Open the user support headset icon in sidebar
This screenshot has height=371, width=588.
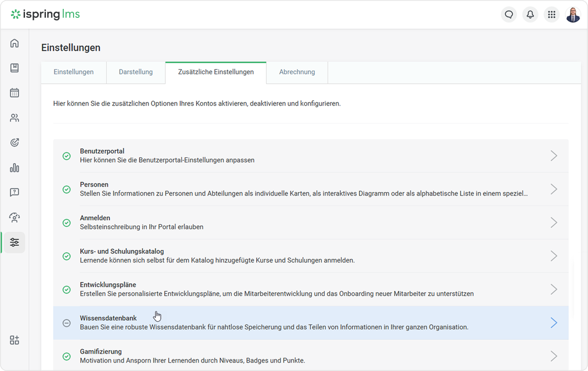[x=15, y=218]
